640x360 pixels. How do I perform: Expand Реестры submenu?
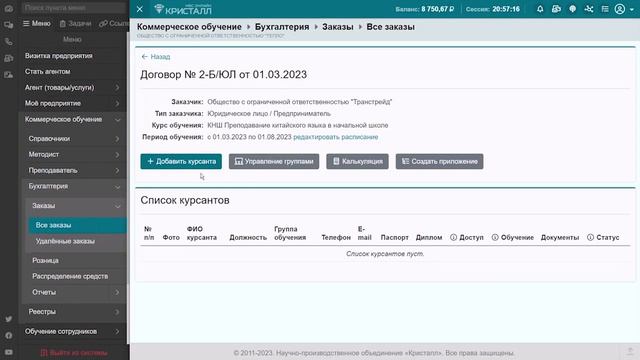pos(75,312)
